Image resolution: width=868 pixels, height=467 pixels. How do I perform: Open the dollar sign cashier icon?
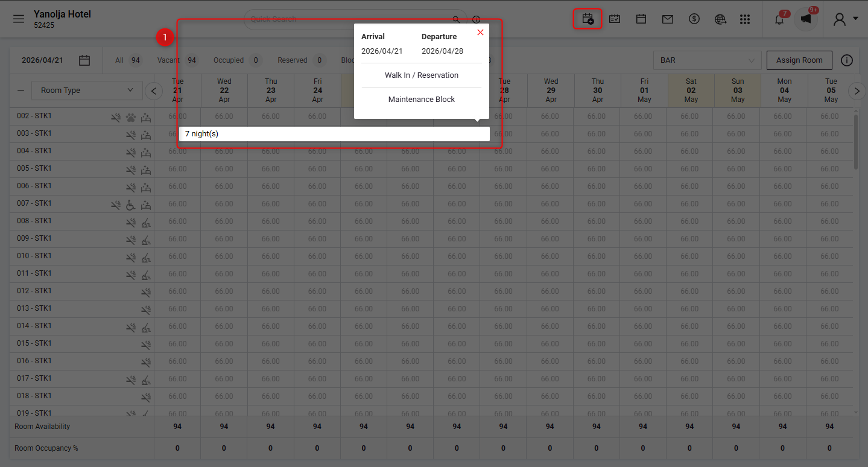click(694, 19)
